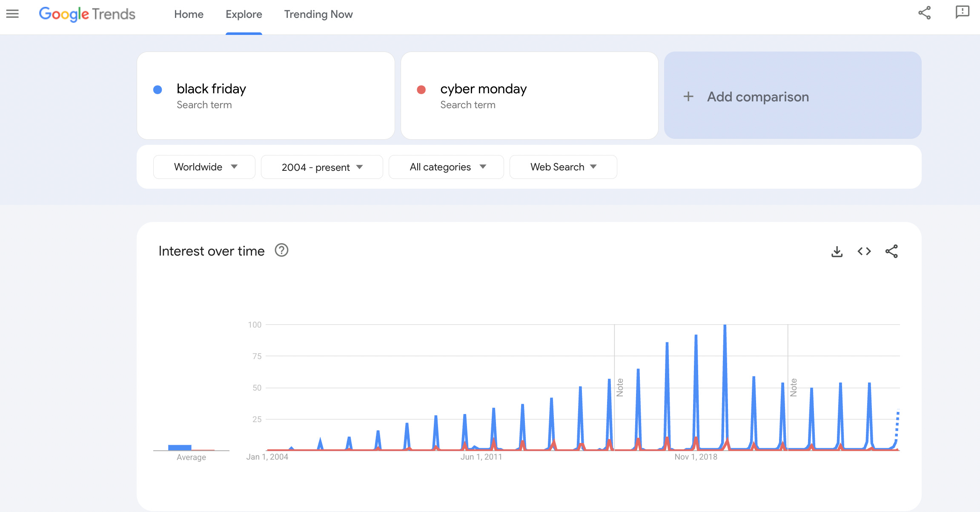This screenshot has height=512, width=980.
Task: Click the plus icon for Add comparison
Action: [x=688, y=97]
